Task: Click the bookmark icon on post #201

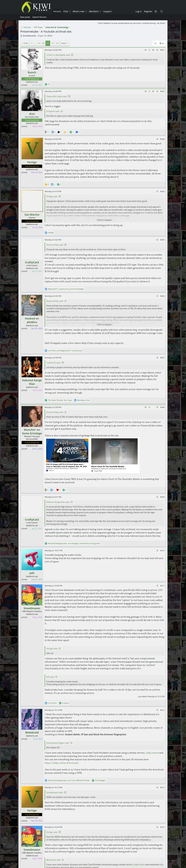Action: click(149, 50)
